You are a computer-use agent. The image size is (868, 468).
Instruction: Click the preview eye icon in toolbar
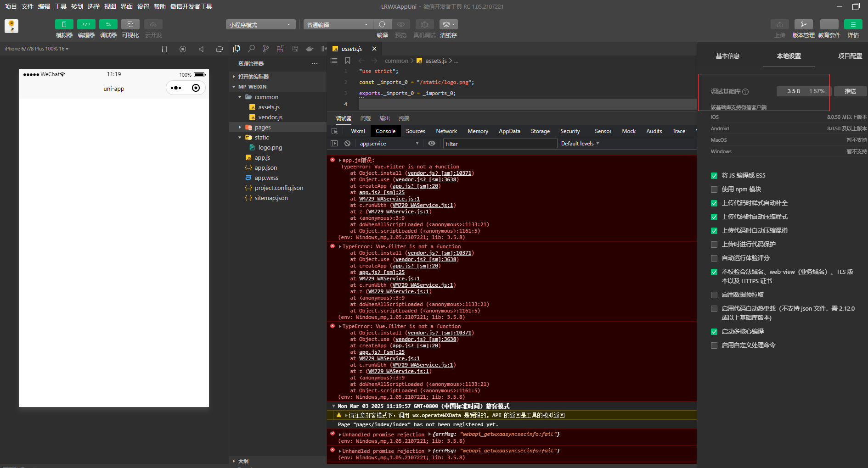point(401,24)
